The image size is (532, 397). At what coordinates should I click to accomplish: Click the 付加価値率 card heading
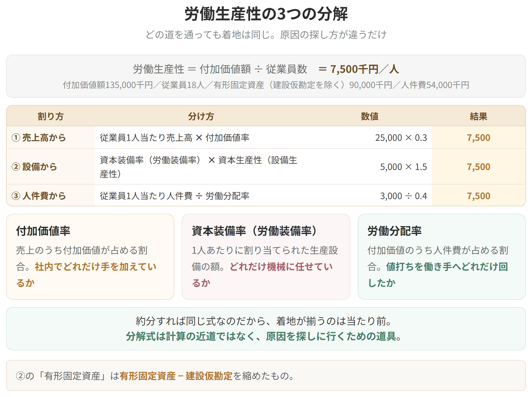click(43, 231)
